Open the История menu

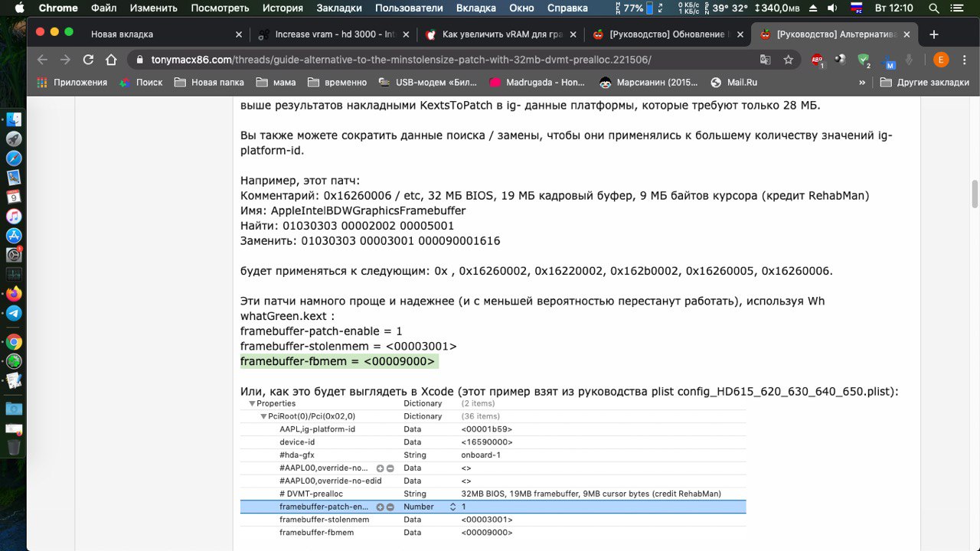[x=283, y=8]
